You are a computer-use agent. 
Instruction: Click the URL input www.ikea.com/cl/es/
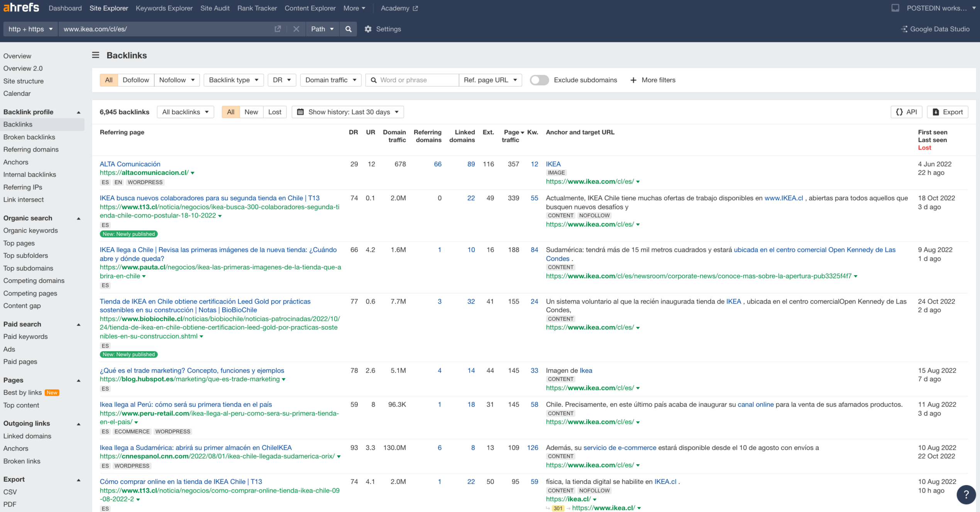[x=166, y=29]
